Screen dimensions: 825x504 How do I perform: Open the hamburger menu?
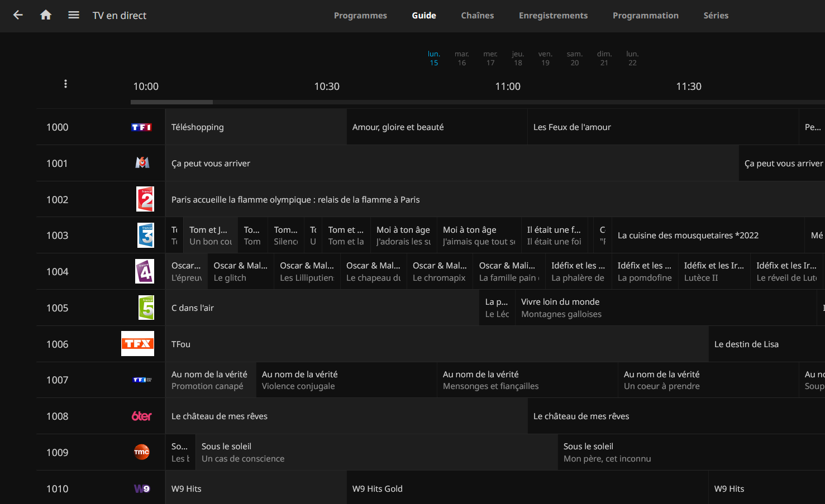point(74,15)
